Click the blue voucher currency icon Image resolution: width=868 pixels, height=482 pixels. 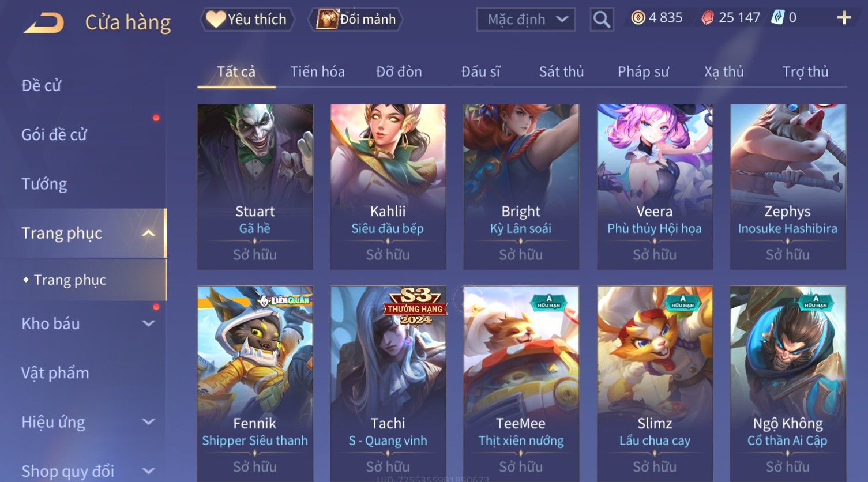click(x=777, y=18)
